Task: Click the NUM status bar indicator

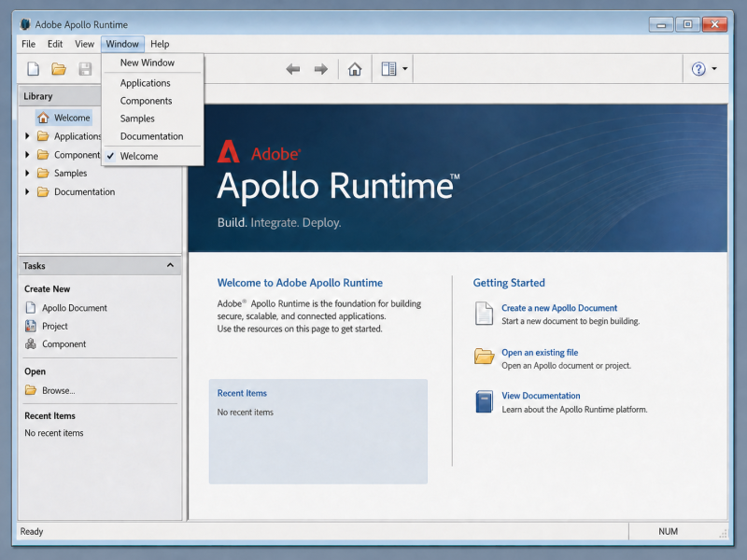Action: click(668, 531)
